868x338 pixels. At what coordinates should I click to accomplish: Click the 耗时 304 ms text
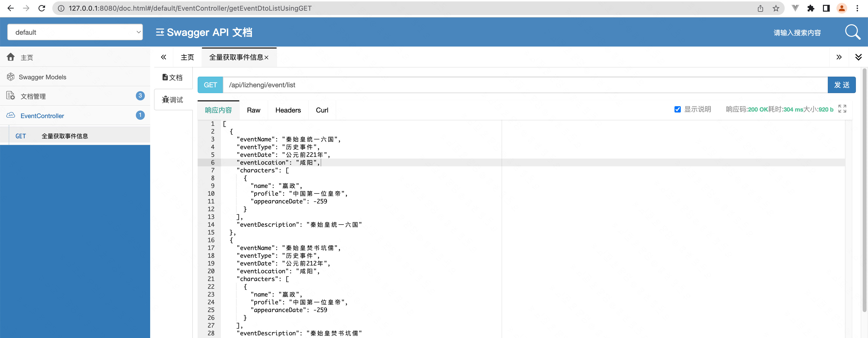pos(785,109)
